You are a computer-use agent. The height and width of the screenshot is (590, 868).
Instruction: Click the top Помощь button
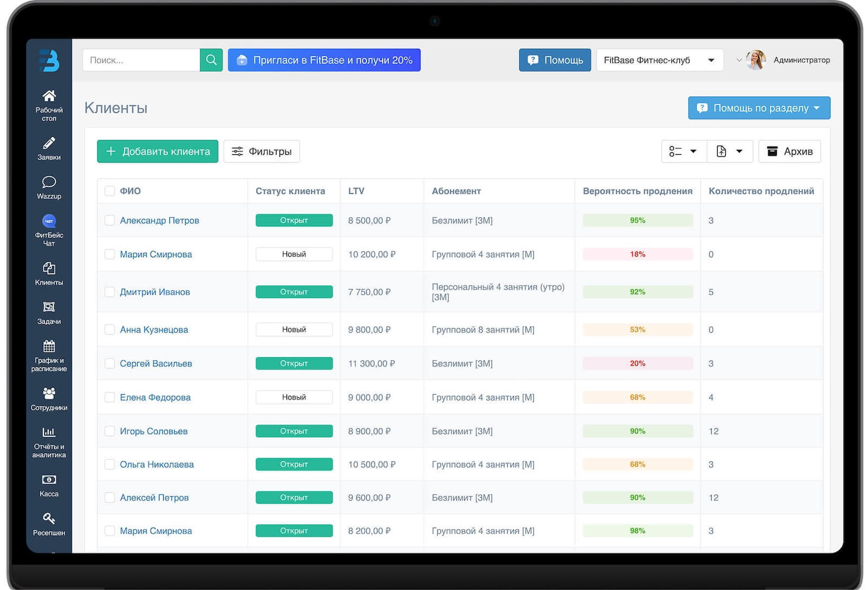[554, 60]
